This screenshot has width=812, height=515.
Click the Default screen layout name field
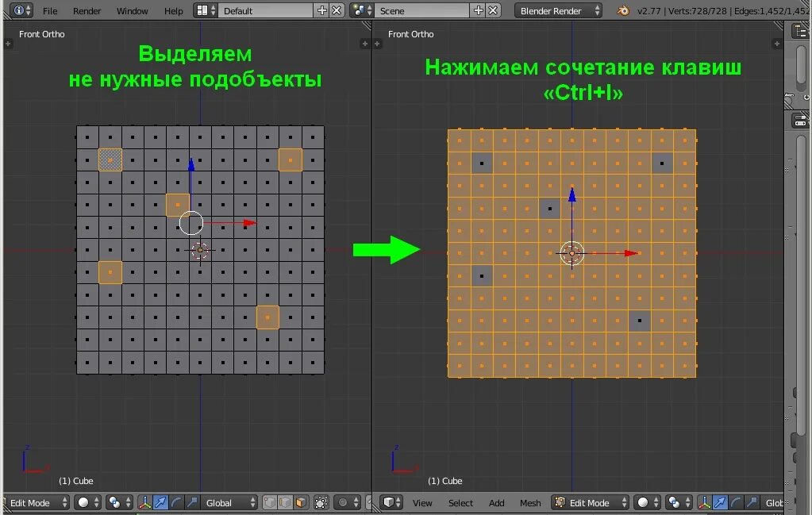coord(265,10)
